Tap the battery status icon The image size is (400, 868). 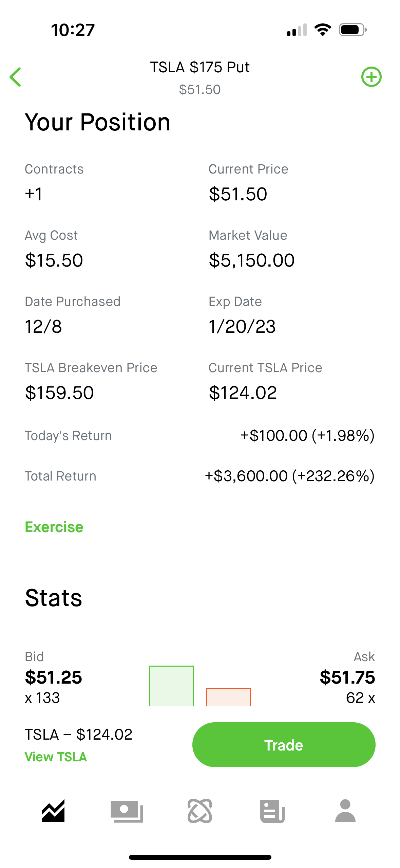[353, 30]
